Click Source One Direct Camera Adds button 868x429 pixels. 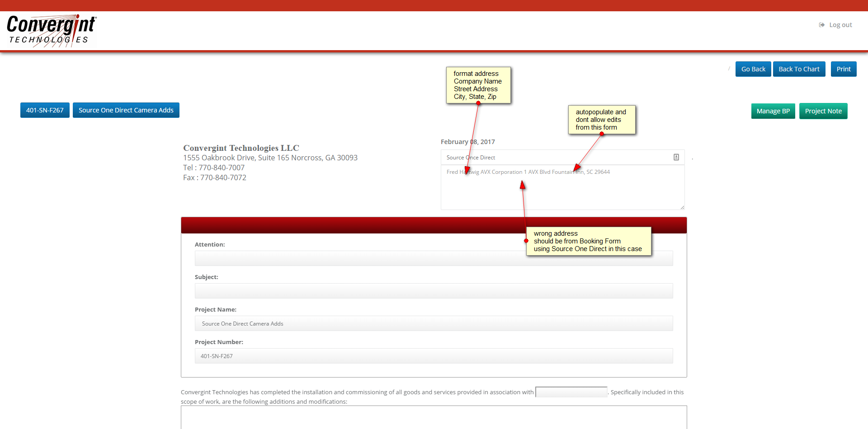[126, 110]
